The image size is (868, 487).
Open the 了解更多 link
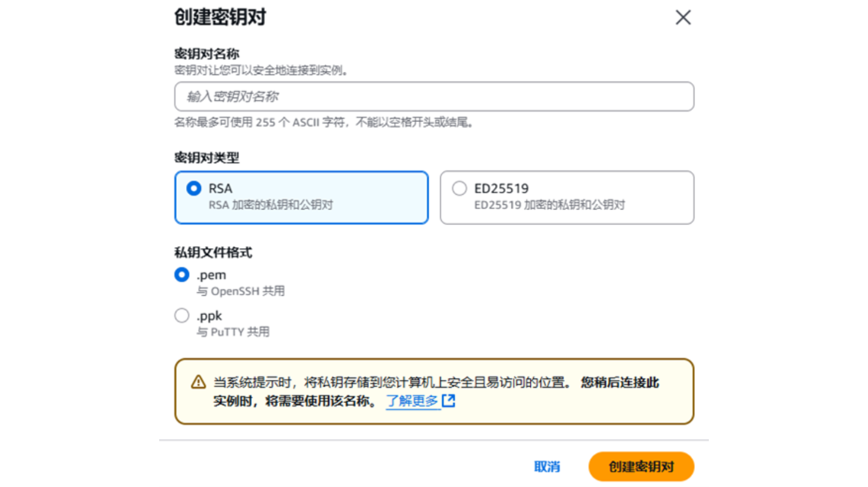click(412, 401)
